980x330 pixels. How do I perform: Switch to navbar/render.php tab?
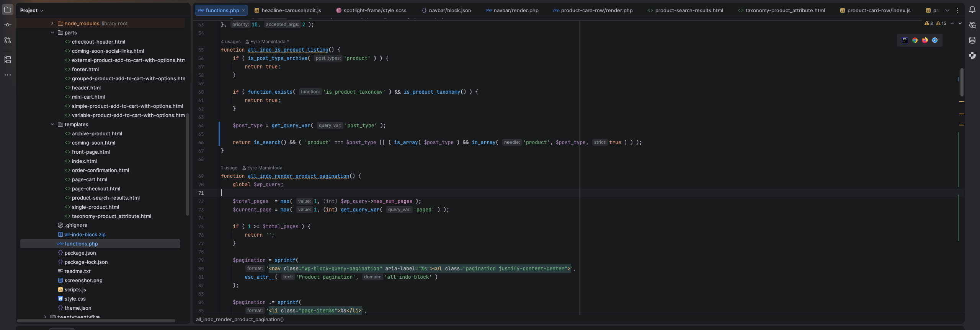[512, 10]
